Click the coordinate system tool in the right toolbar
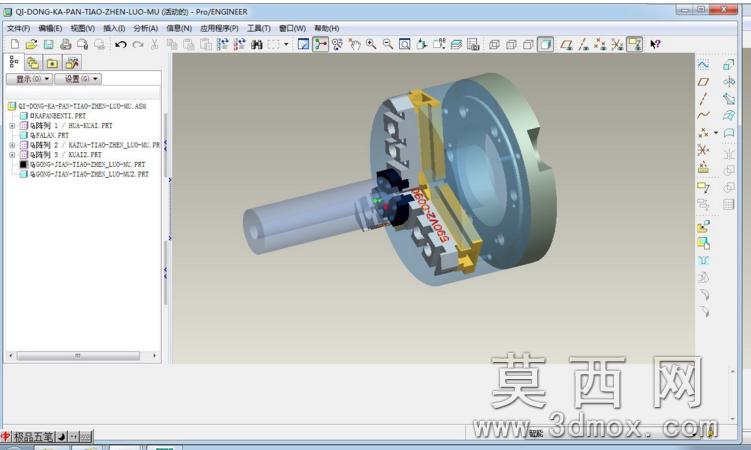The height and width of the screenshot is (450, 751). [x=703, y=150]
